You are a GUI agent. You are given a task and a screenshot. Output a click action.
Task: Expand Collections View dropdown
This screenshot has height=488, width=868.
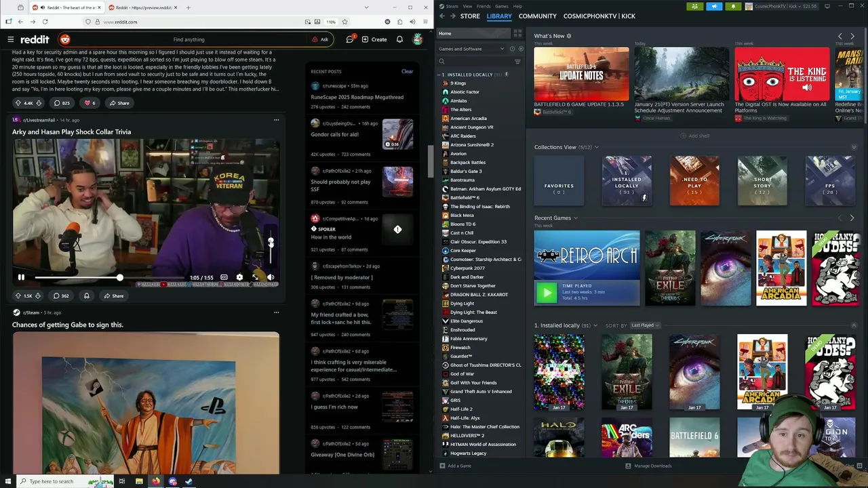pyautogui.click(x=596, y=147)
